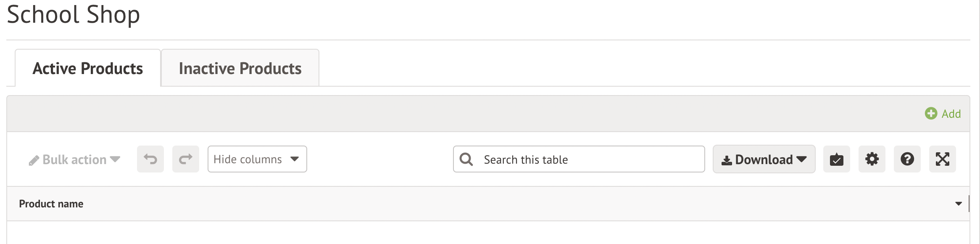
Task: Click the Add link
Action: [951, 114]
